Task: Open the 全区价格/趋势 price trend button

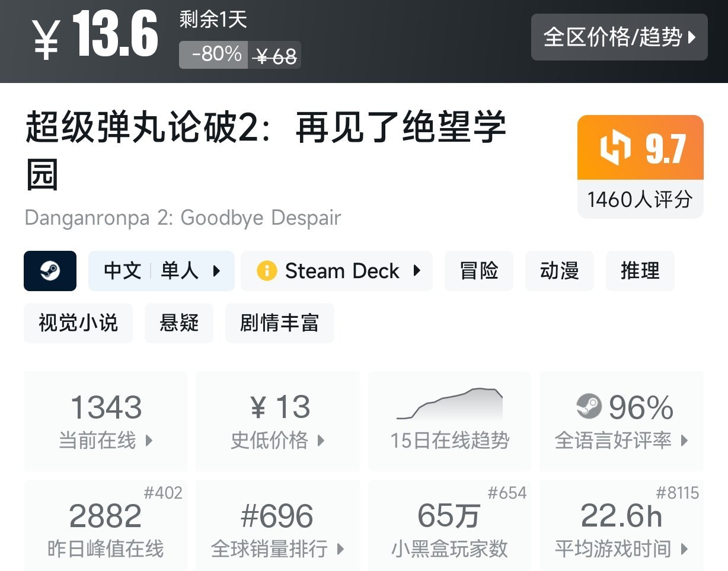Action: tap(619, 37)
